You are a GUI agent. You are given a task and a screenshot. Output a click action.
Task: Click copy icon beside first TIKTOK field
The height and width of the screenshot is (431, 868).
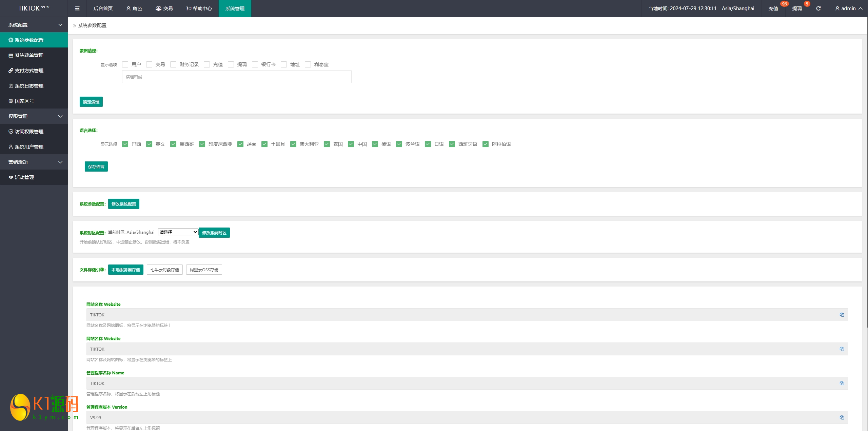click(842, 315)
